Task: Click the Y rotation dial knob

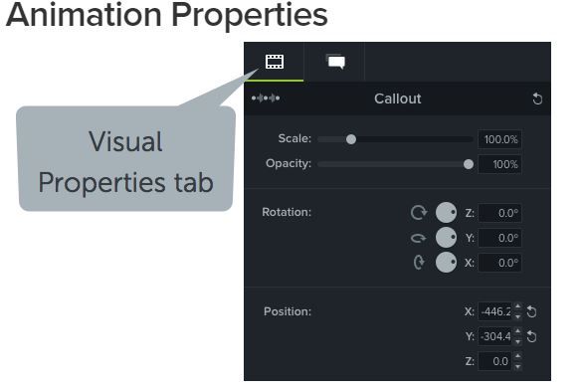Action: click(x=446, y=238)
